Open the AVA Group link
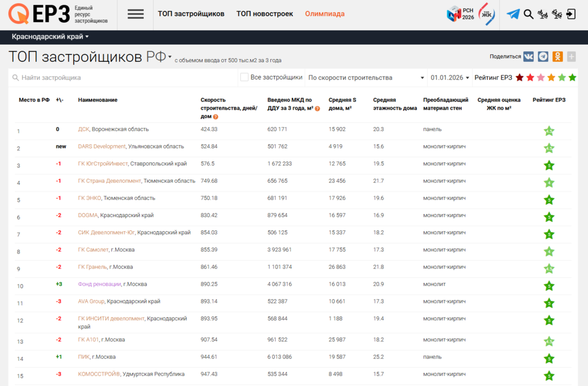This screenshot has height=386, width=588. coord(91,301)
